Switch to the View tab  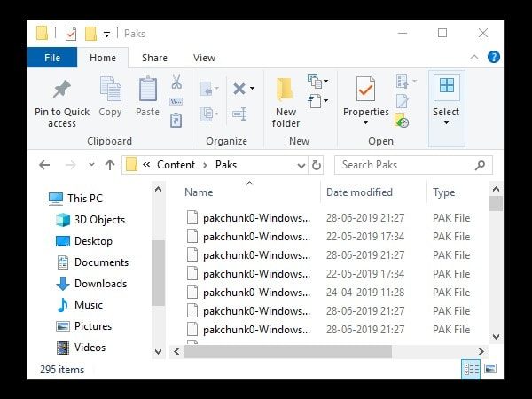tap(204, 58)
